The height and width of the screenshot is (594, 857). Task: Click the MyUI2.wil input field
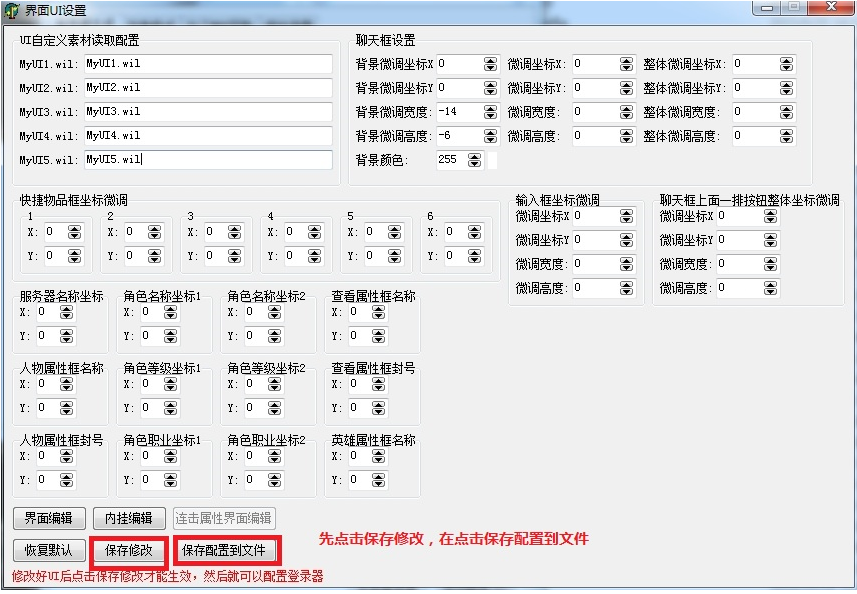(208, 87)
